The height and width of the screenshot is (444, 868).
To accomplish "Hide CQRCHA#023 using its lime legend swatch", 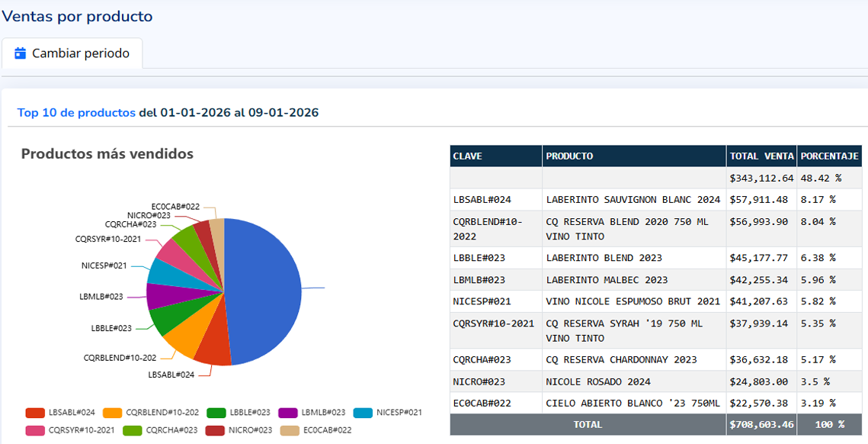I will [x=133, y=430].
